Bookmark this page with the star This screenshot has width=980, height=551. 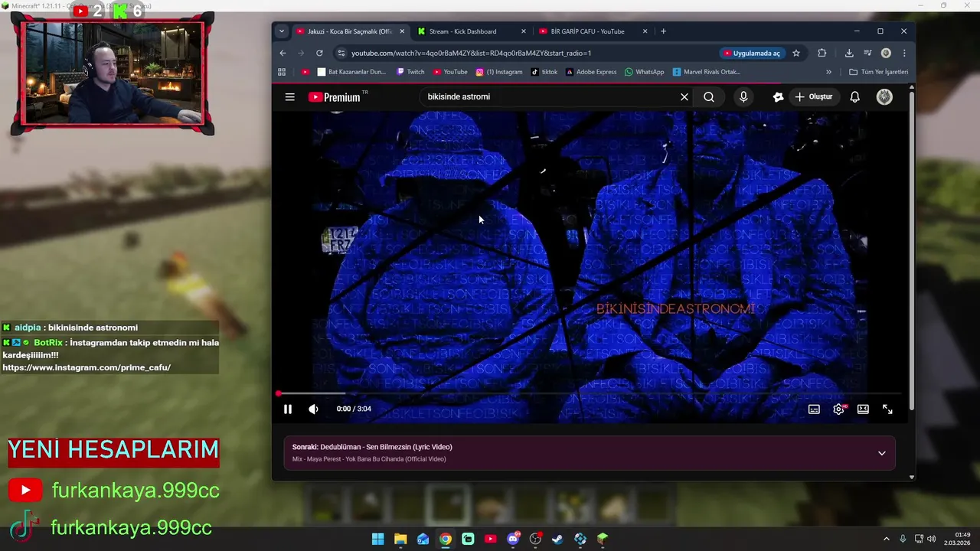click(x=796, y=53)
